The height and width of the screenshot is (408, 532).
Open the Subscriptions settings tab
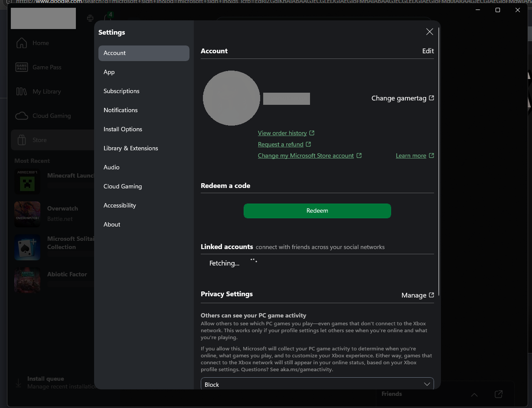[x=144, y=91]
